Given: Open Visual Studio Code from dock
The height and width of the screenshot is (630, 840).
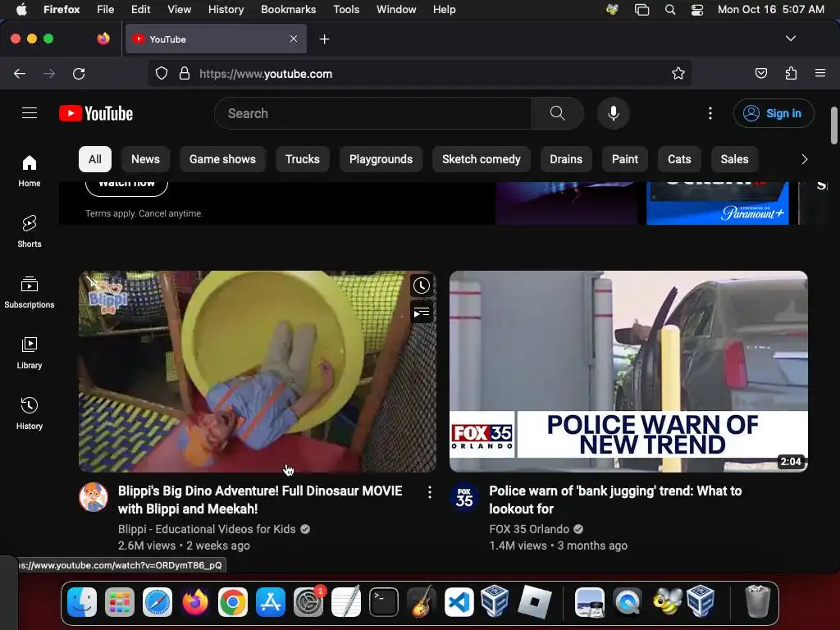Looking at the screenshot, I should pyautogui.click(x=459, y=602).
